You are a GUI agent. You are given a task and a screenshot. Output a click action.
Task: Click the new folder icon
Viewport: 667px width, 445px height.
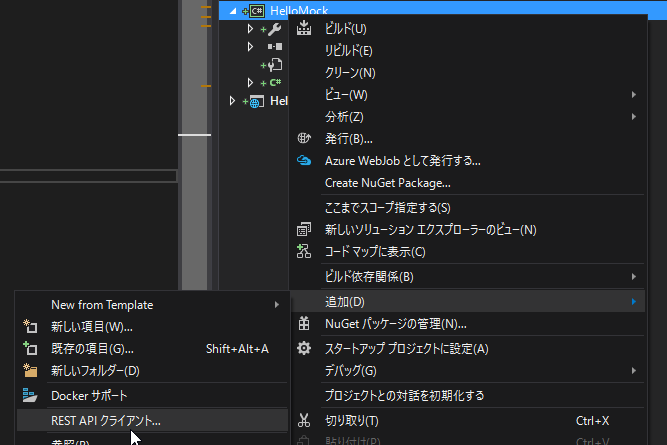[x=30, y=371]
